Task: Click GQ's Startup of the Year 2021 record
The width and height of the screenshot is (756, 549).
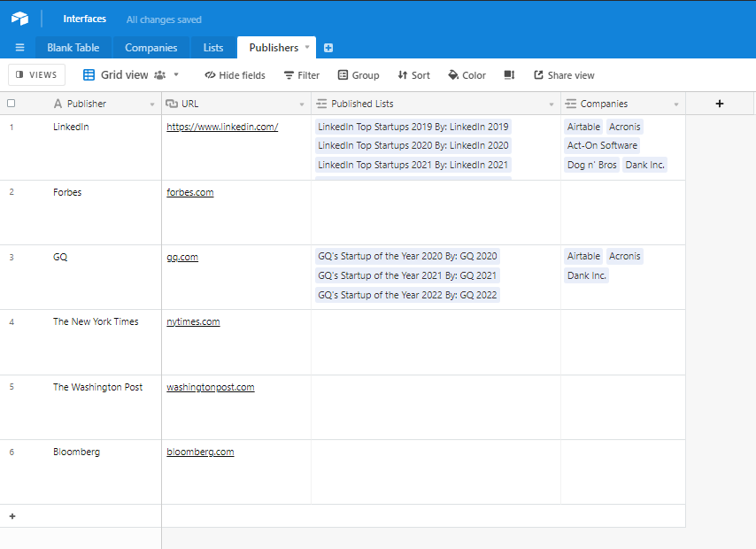Action: point(407,275)
